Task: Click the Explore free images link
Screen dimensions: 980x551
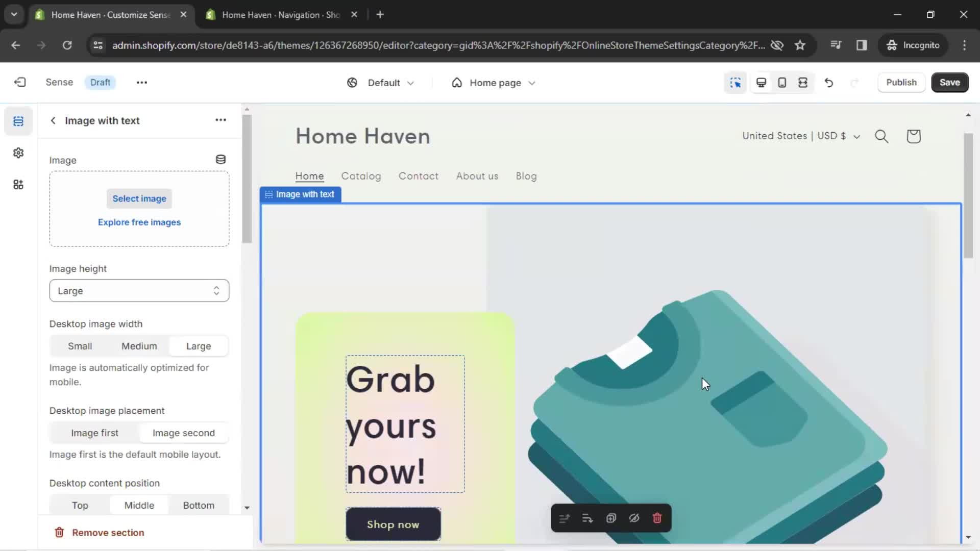Action: [139, 222]
